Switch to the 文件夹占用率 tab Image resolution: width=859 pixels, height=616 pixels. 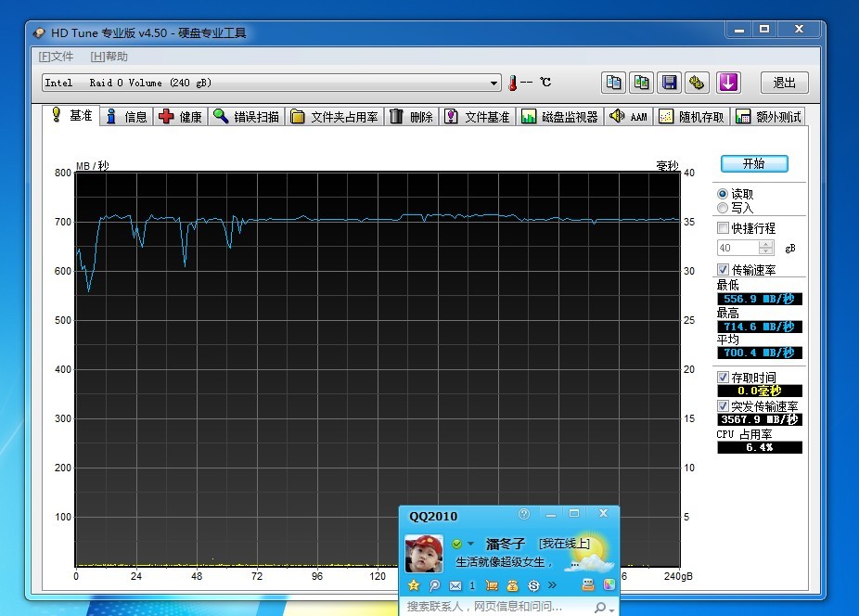[334, 117]
